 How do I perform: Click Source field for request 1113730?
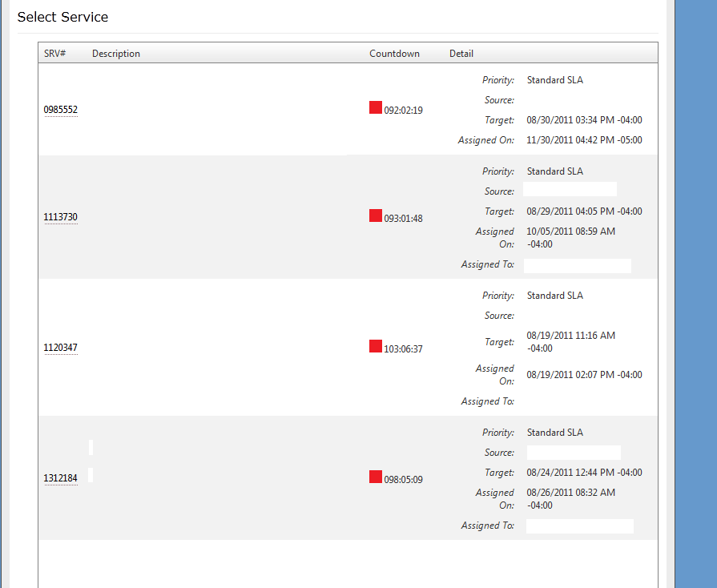570,190
